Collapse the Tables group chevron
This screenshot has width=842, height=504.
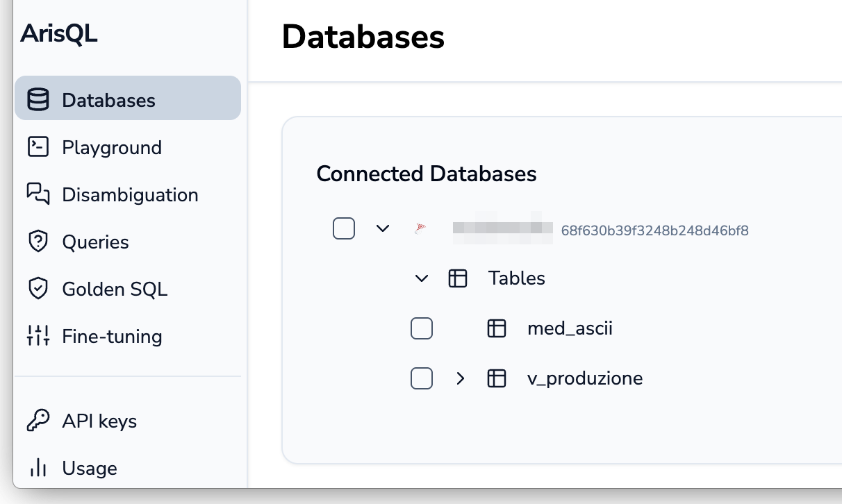pyautogui.click(x=422, y=278)
